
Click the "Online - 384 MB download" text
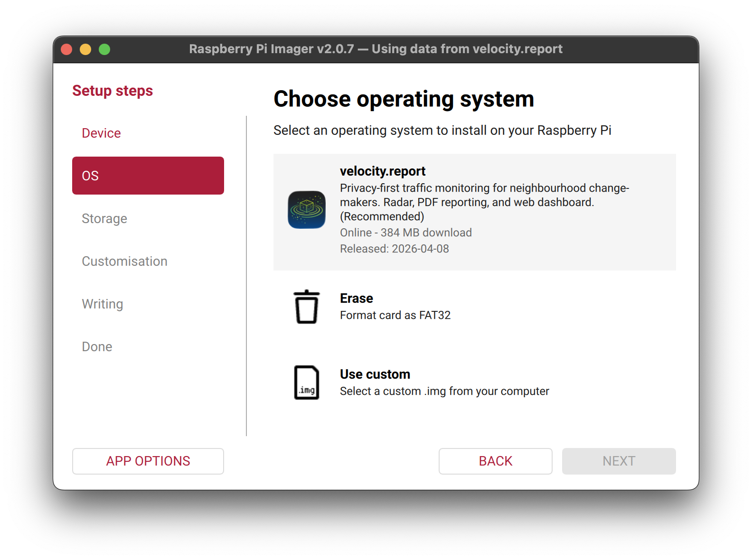tap(405, 233)
